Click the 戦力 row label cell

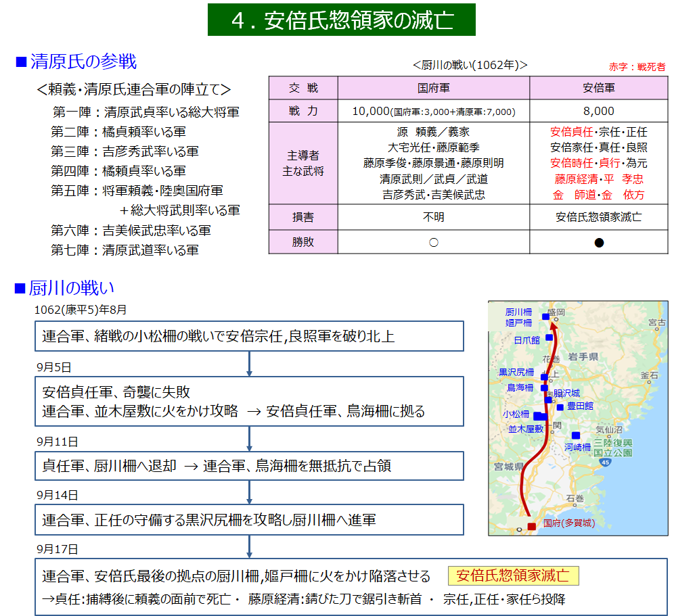coord(303,111)
